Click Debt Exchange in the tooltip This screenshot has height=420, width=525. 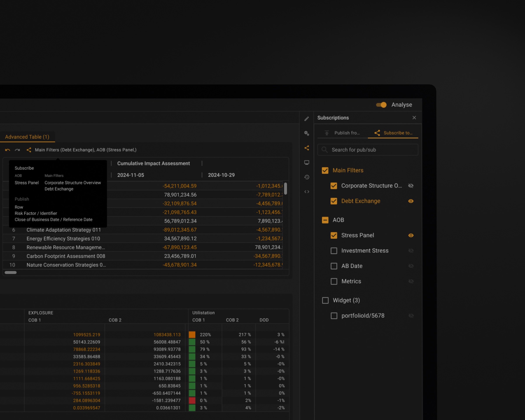(x=59, y=189)
